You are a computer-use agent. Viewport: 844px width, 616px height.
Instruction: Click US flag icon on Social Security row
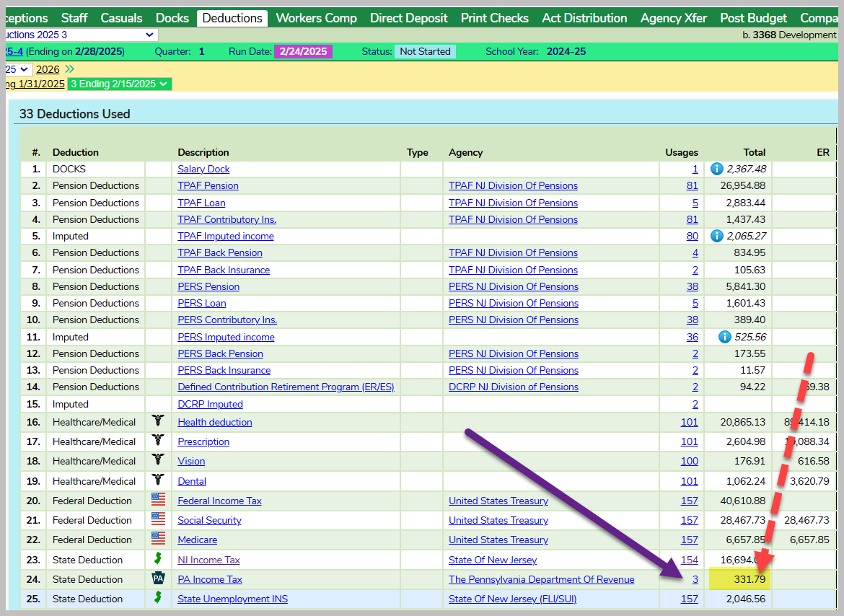158,519
